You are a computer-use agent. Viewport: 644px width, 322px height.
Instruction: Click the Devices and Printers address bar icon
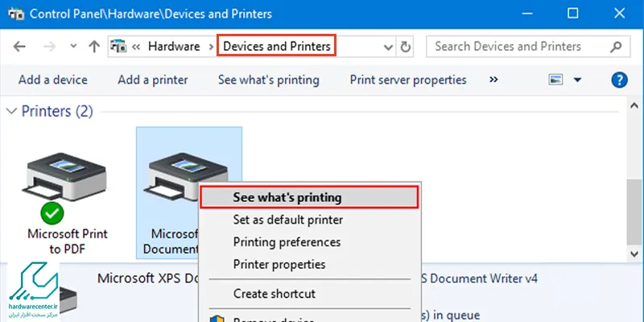(119, 47)
